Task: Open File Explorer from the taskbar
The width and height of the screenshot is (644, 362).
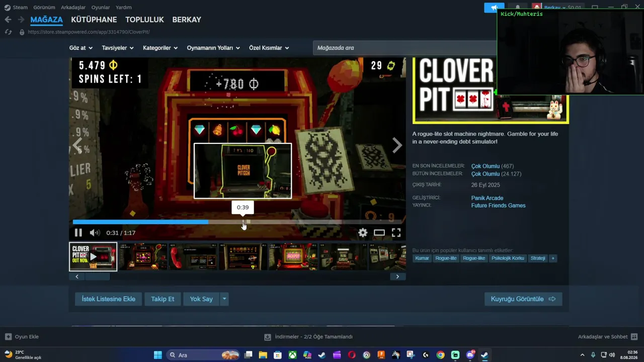Action: (263, 355)
